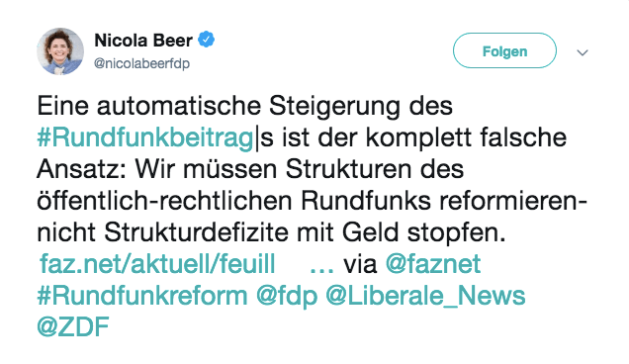629x364 pixels.
Task: Open the tweet options chevron menu
Action: point(583,52)
